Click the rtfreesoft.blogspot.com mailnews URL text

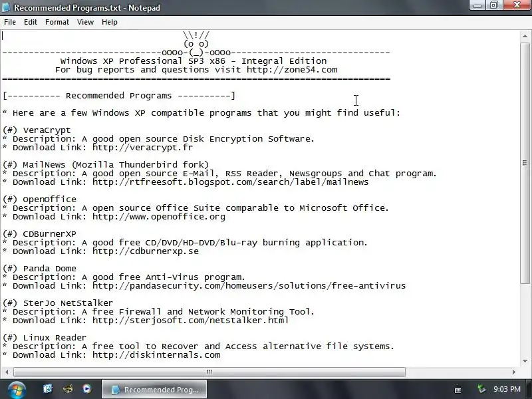click(230, 182)
